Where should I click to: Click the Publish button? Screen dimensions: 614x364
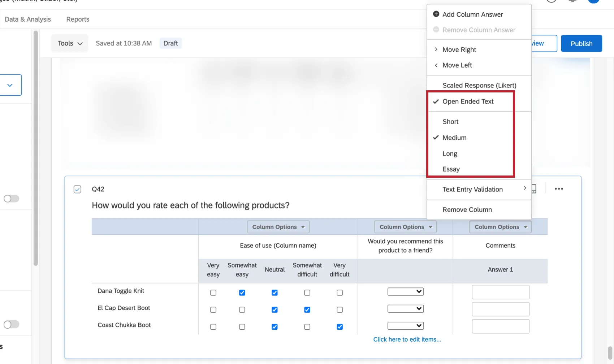tap(581, 43)
